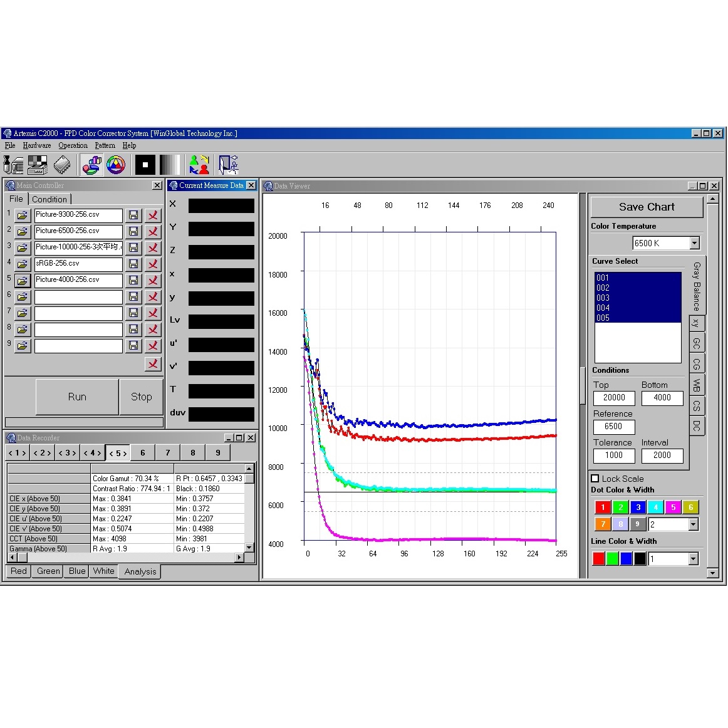Open the Help menu
The height and width of the screenshot is (728, 728).
coord(129,145)
